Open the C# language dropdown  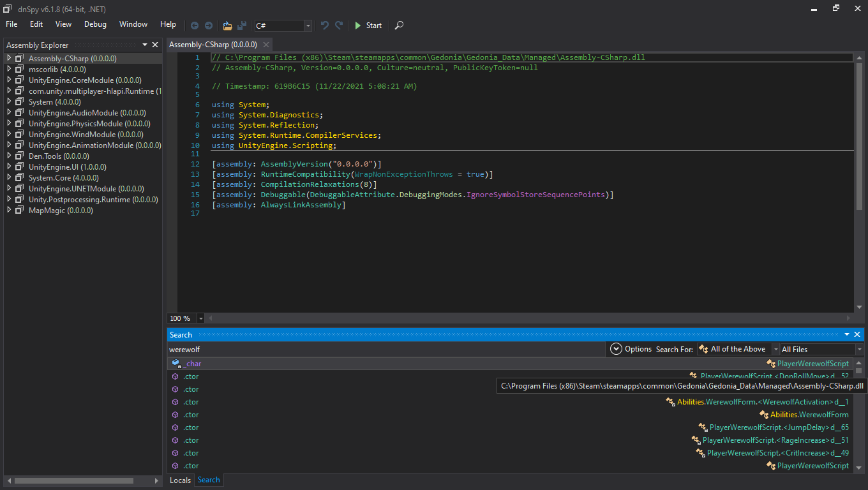308,26
